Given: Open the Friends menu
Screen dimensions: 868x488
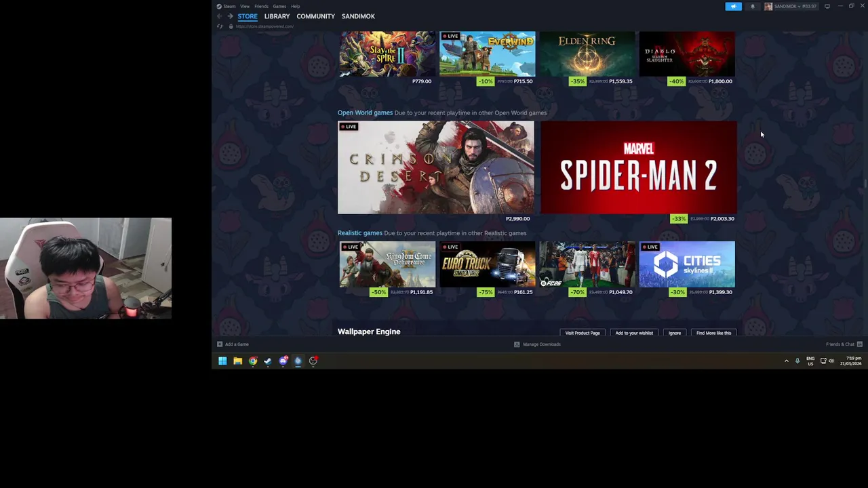Looking at the screenshot, I should coord(261,6).
